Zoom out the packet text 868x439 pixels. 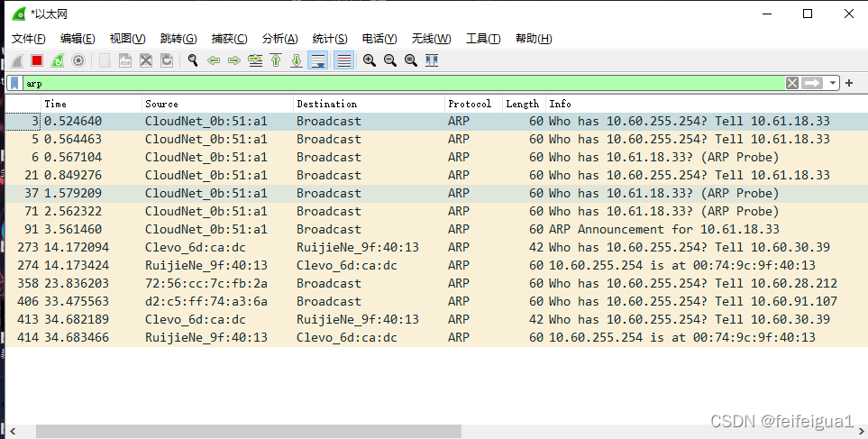coord(389,60)
